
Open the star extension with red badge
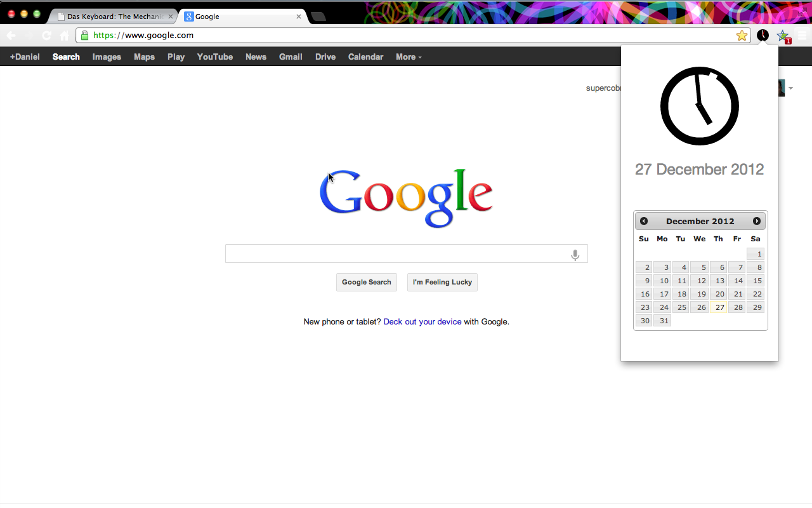pos(783,36)
